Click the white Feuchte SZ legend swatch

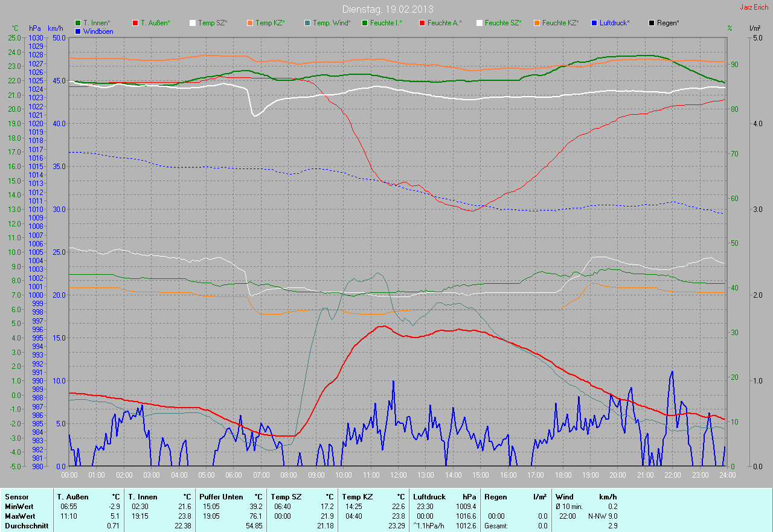(479, 23)
